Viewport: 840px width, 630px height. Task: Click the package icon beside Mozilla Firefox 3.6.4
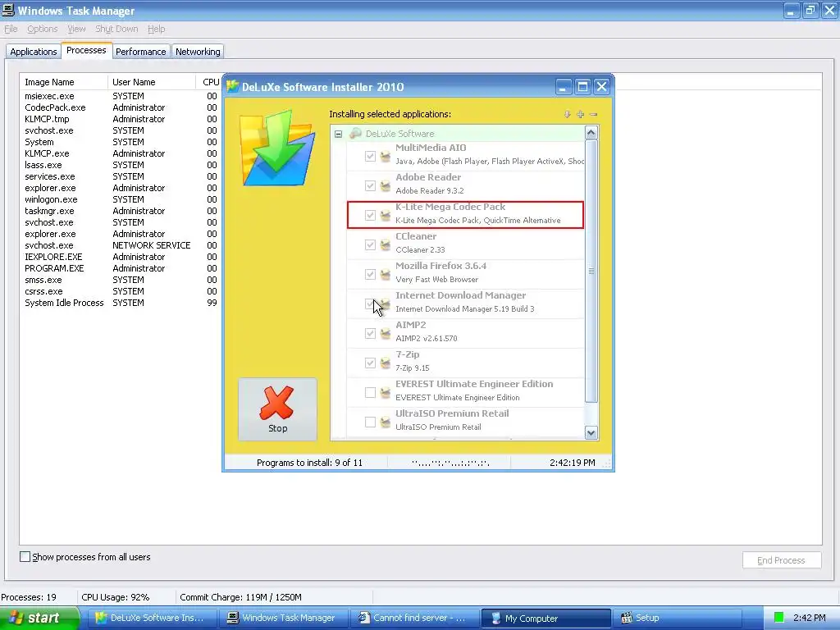click(x=386, y=274)
